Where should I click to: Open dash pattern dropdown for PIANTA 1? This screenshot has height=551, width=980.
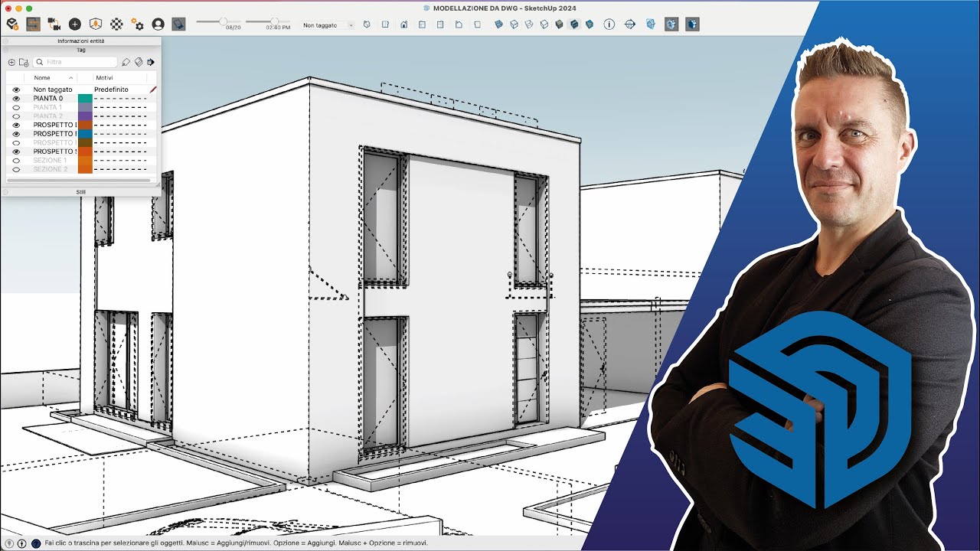pyautogui.click(x=119, y=108)
